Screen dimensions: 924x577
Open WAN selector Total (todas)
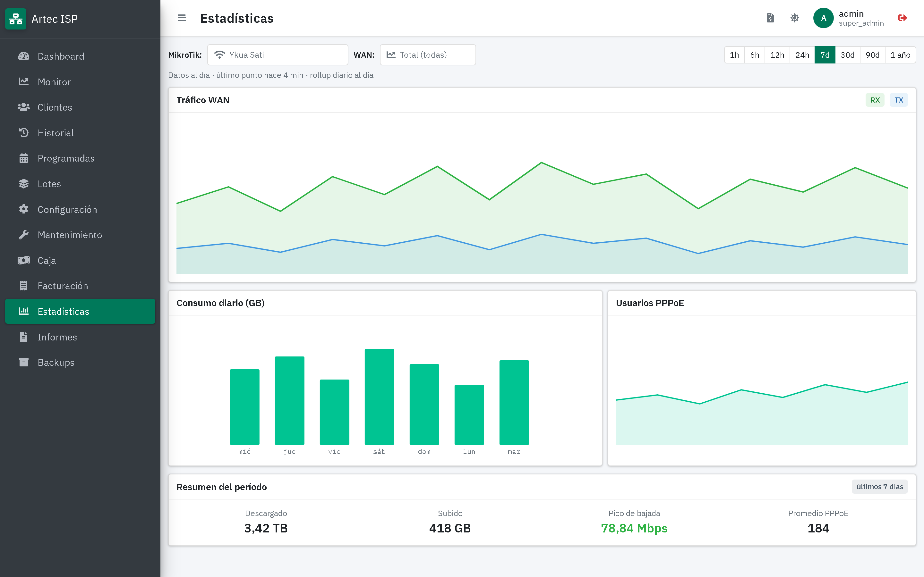428,55
